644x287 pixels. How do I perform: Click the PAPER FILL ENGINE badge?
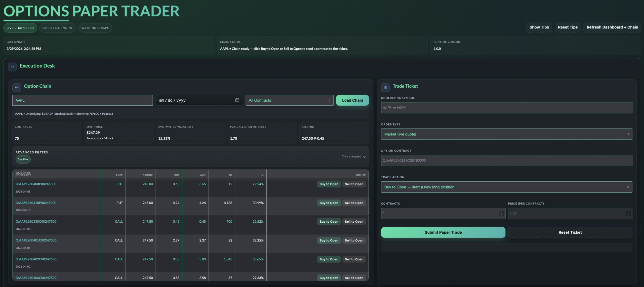pos(58,28)
